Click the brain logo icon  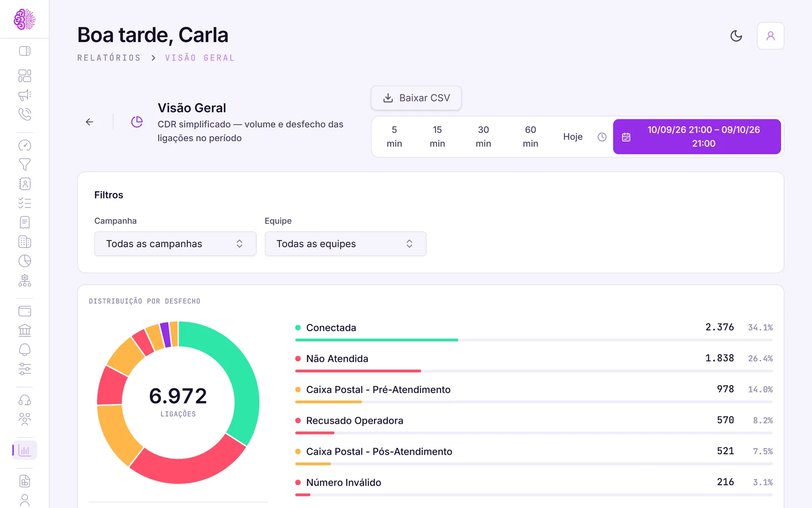click(x=24, y=19)
